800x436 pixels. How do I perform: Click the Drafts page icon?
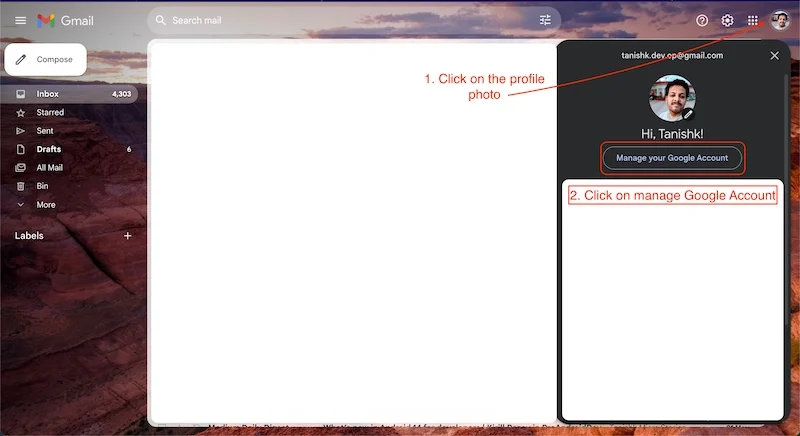coord(20,149)
